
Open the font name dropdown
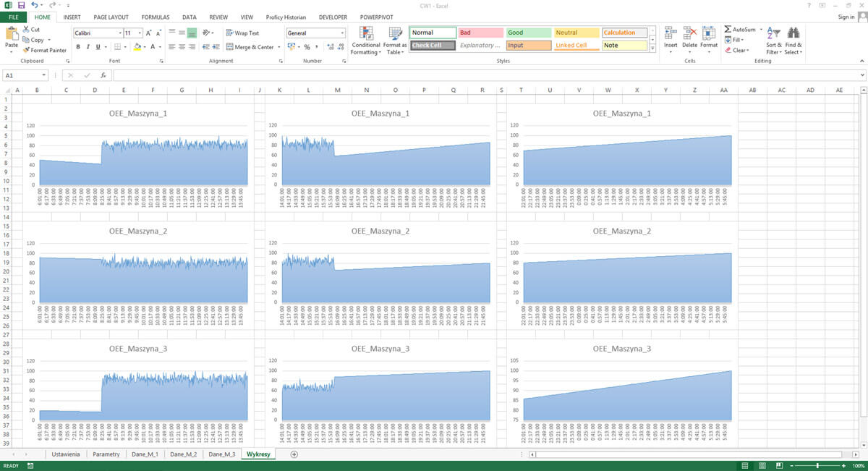[x=121, y=32]
